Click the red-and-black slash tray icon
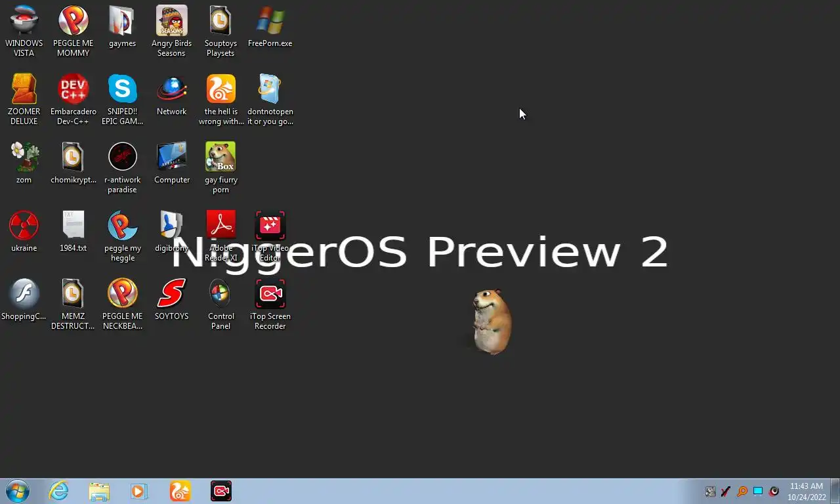The image size is (840, 504). 726,492
